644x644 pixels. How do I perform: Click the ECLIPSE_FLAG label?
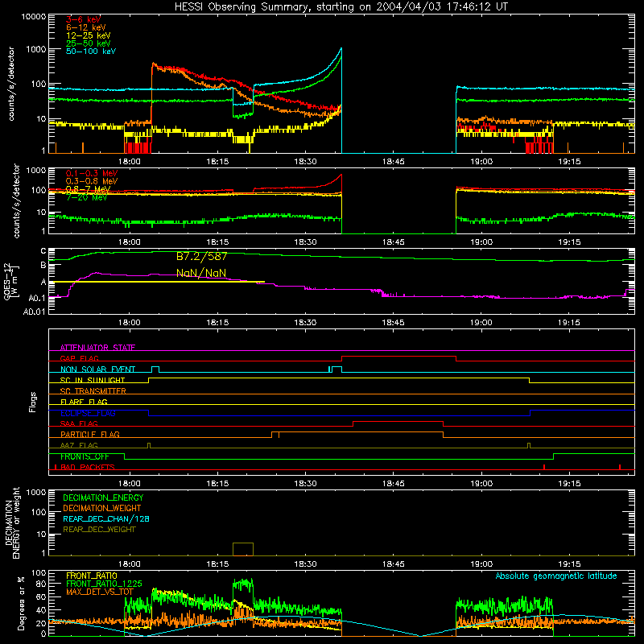(x=88, y=413)
